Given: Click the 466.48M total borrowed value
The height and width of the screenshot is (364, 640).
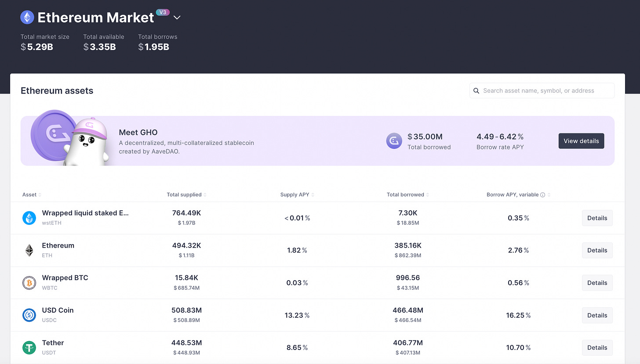Looking at the screenshot, I should point(408,310).
